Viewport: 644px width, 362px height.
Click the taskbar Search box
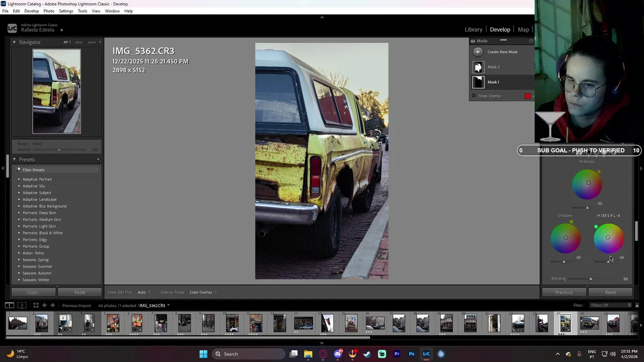pos(249,354)
